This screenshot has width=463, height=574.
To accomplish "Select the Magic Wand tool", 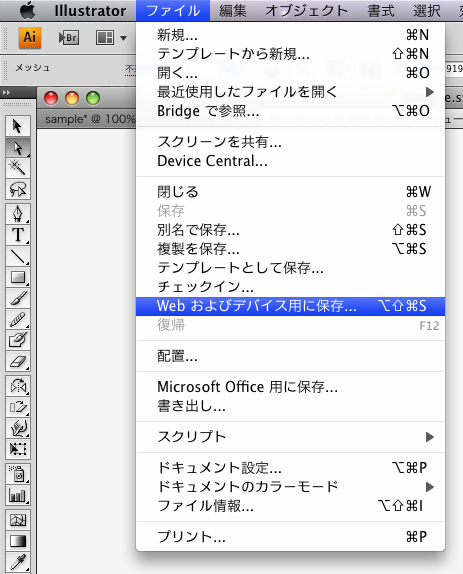I will (18, 168).
